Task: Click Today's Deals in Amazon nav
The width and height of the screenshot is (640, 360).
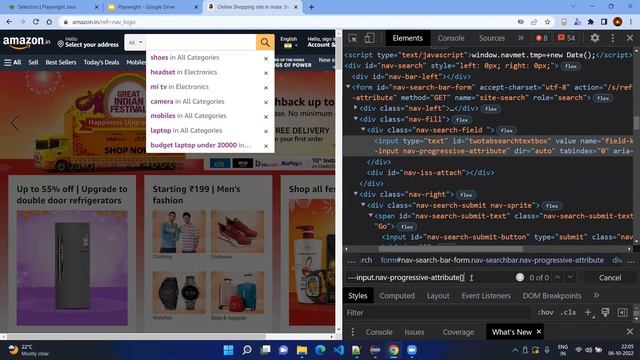Action: coord(101,62)
